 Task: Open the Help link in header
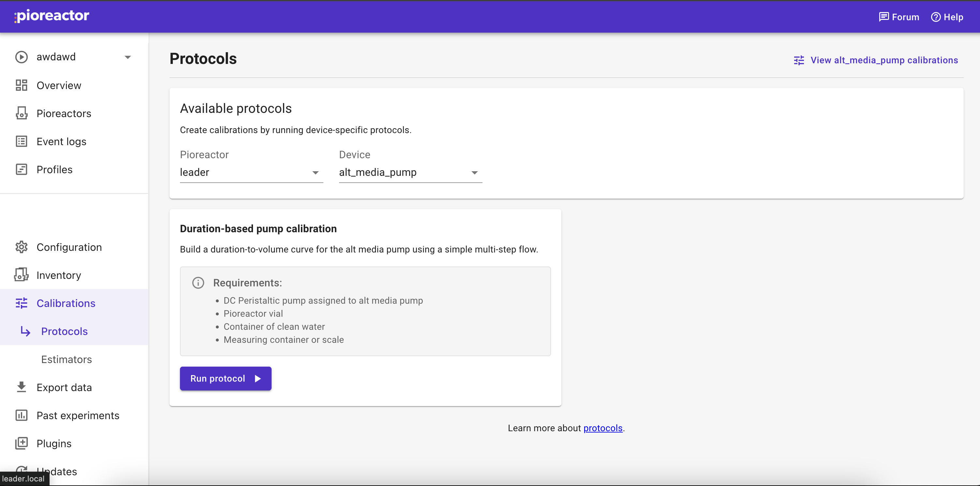(x=947, y=17)
